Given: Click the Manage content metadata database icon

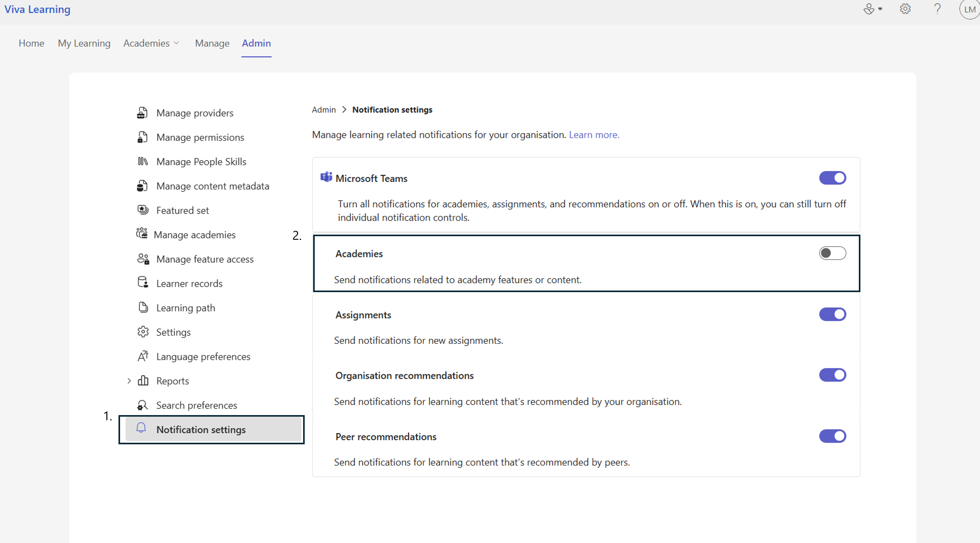Looking at the screenshot, I should coord(142,186).
